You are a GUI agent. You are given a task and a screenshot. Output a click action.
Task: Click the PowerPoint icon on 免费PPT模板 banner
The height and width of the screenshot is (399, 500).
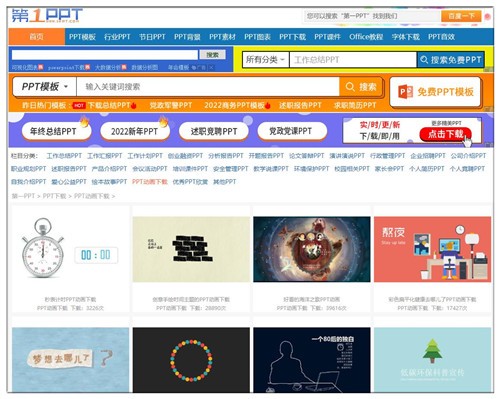tap(405, 92)
